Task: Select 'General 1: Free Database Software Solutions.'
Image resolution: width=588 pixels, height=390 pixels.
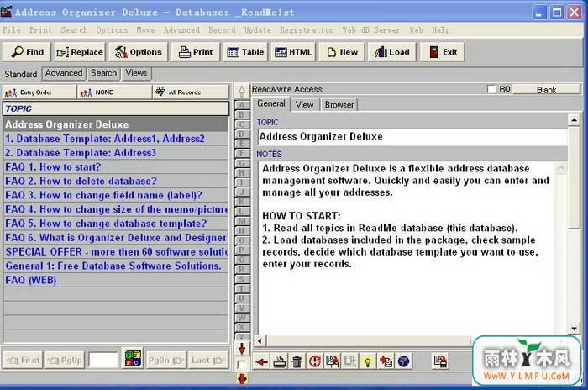Action: pyautogui.click(x=116, y=266)
